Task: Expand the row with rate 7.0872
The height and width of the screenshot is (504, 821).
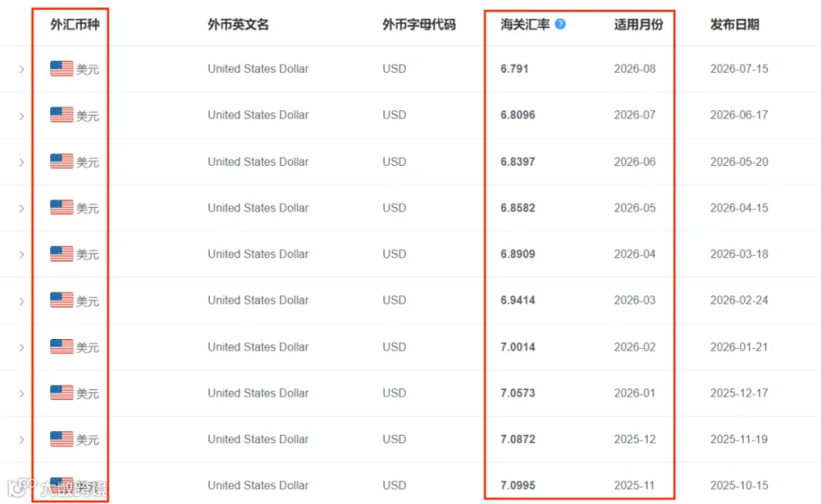Action: click(x=22, y=439)
